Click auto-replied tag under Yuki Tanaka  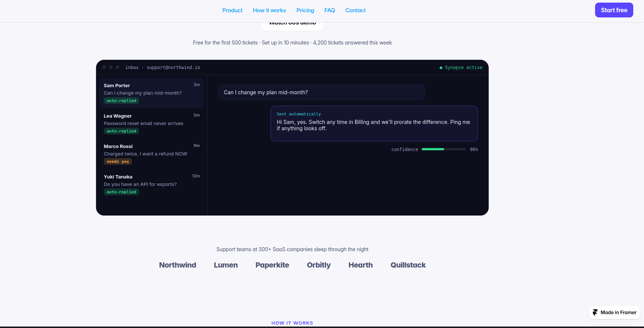121,192
